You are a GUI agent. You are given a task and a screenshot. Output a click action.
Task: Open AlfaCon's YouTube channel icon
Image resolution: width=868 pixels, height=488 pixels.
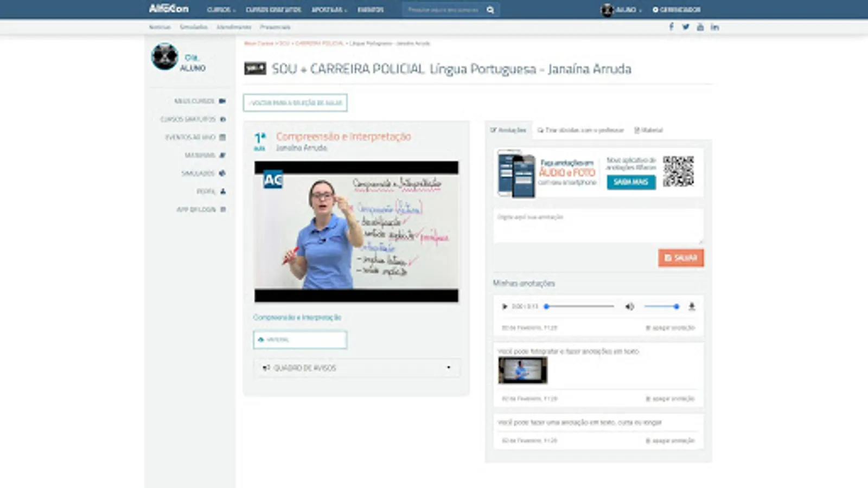[x=700, y=27]
